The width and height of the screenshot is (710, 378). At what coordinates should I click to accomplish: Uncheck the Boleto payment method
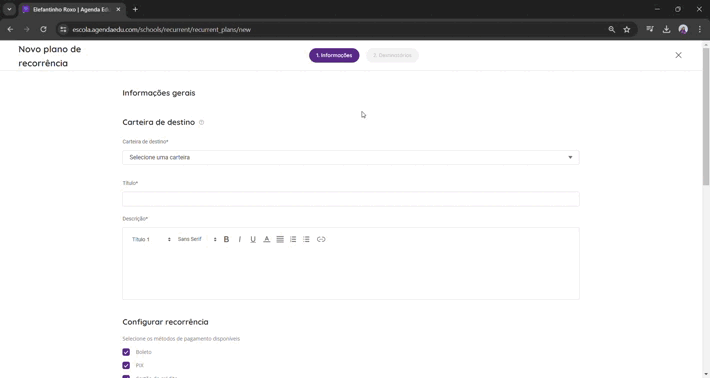point(126,352)
